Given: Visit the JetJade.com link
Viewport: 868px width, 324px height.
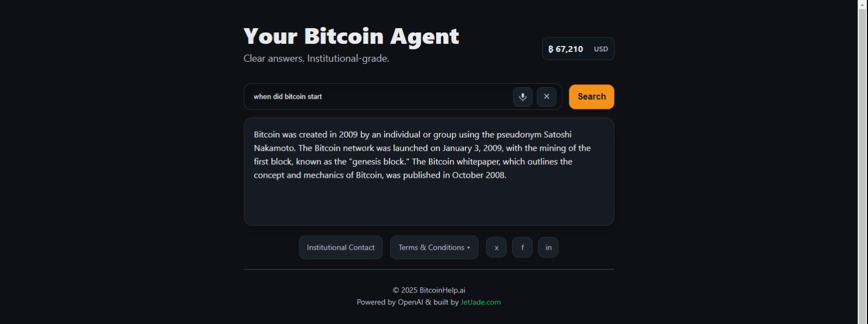Looking at the screenshot, I should coord(480,302).
